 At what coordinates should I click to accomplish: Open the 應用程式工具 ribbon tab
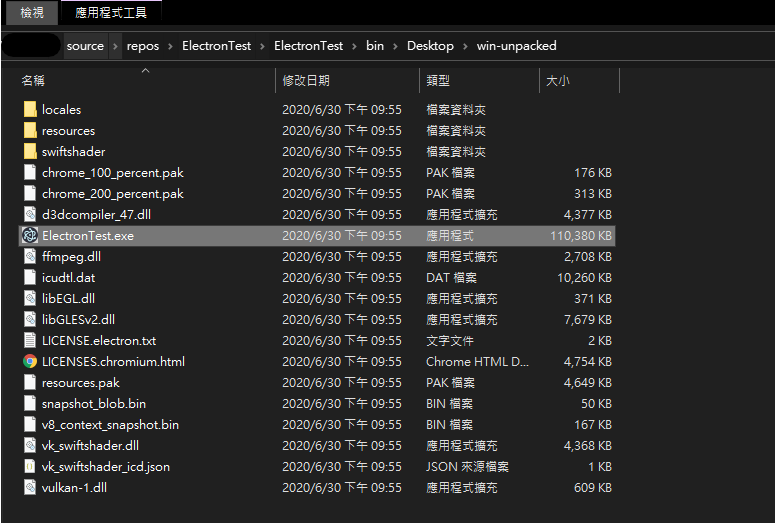coord(111,12)
